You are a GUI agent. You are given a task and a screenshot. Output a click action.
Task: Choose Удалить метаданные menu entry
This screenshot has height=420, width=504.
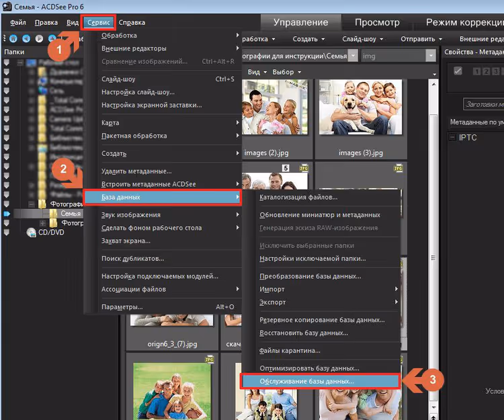point(163,171)
